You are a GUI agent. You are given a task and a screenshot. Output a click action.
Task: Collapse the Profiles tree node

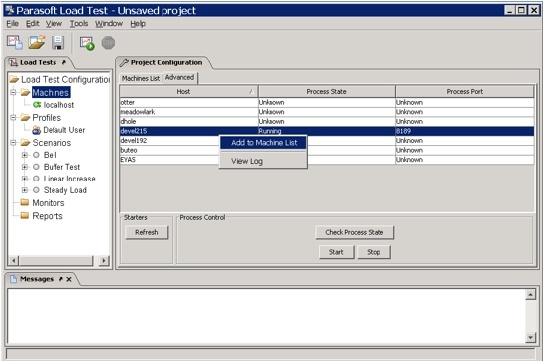tap(13, 117)
